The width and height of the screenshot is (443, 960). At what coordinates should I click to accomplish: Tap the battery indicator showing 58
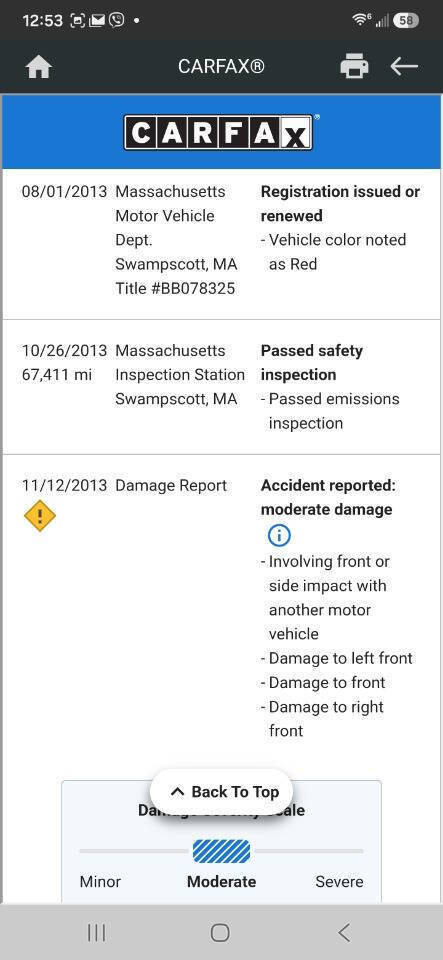406,20
